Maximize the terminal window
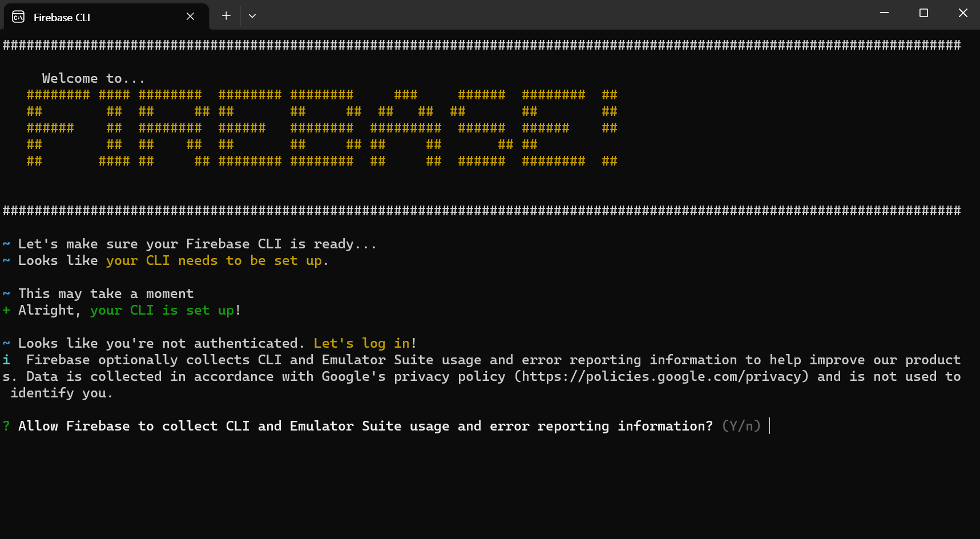Screen dimensions: 980x539 click(923, 13)
